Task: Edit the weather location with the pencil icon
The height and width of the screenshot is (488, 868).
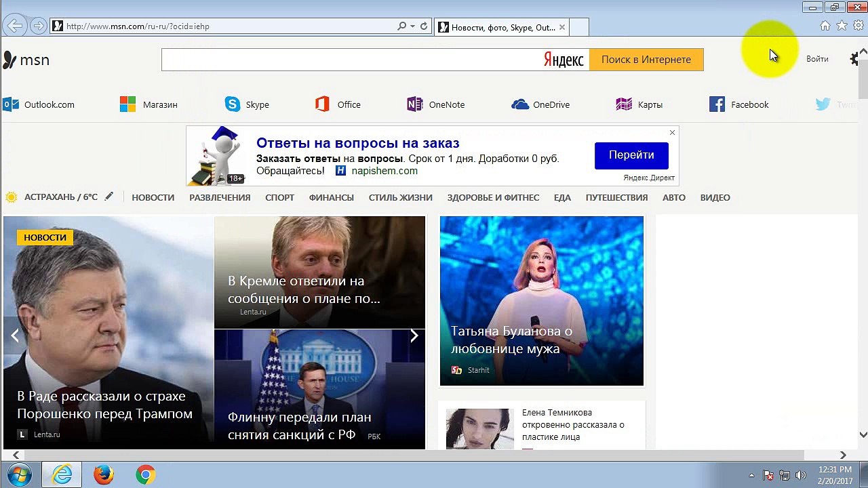Action: [x=109, y=197]
